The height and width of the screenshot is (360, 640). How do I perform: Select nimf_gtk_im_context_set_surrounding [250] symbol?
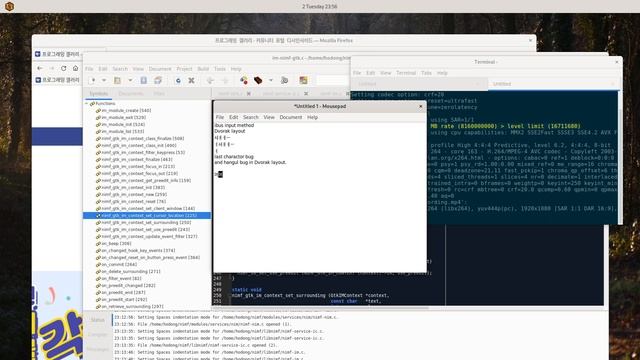coord(146,222)
